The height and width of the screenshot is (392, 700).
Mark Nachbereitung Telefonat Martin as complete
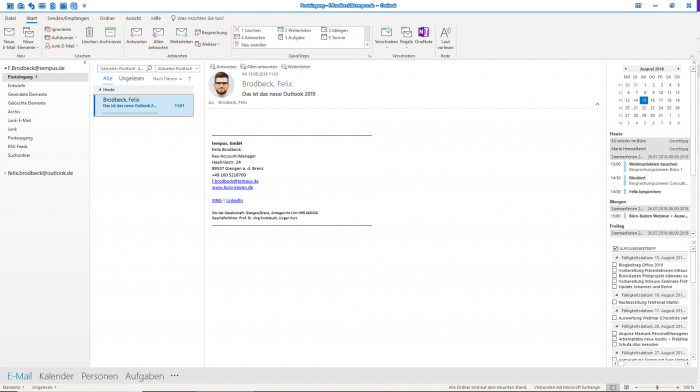point(615,302)
